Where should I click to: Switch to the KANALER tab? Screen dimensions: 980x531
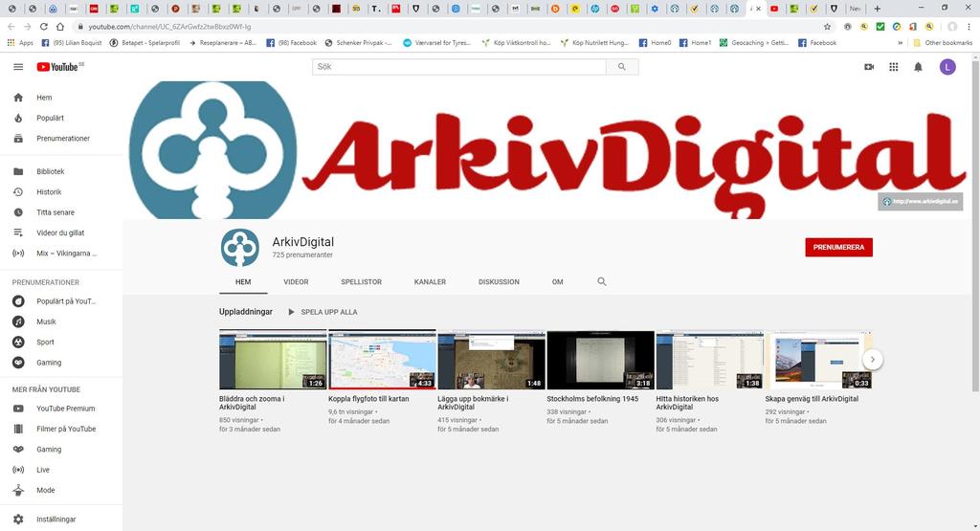coord(430,281)
